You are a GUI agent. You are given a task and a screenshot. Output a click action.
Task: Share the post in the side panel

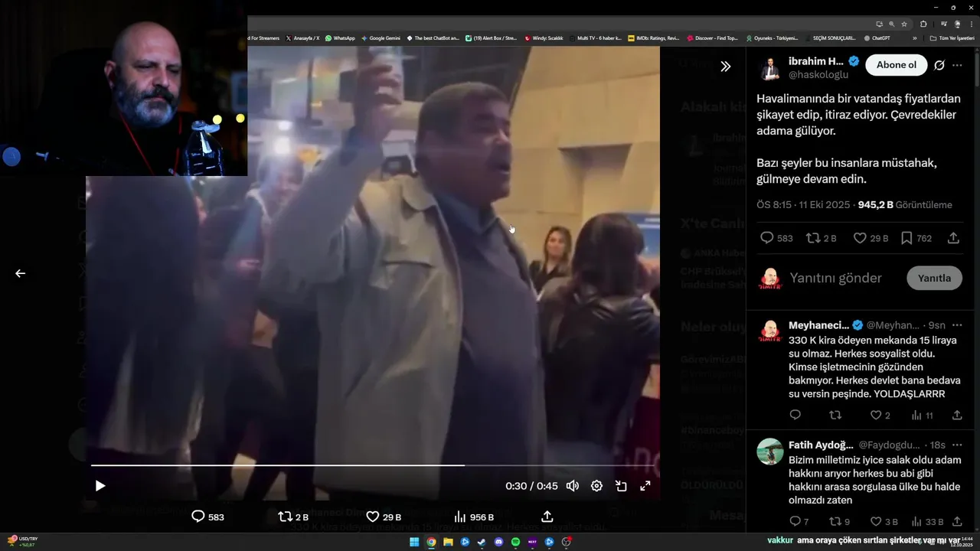(953, 238)
